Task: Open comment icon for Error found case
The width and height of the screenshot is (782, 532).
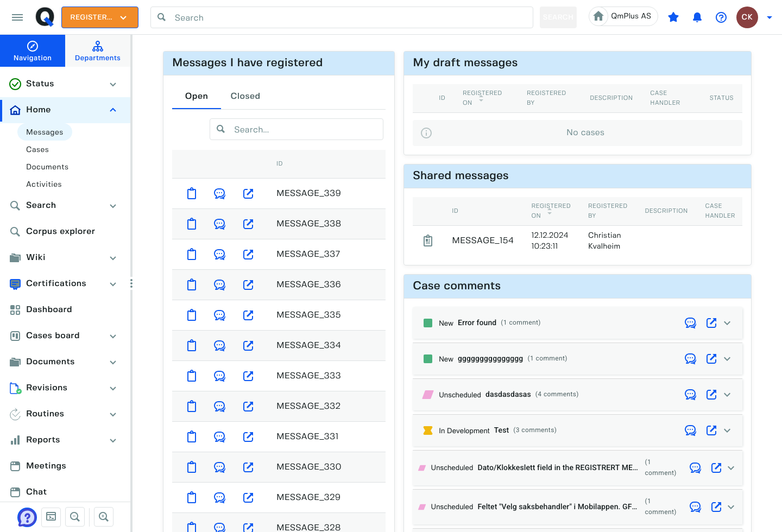Action: point(690,323)
